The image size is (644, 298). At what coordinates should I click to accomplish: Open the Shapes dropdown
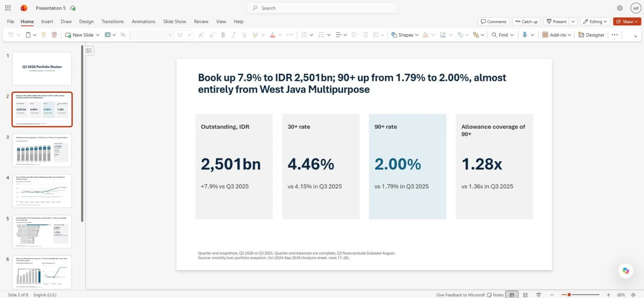click(x=405, y=35)
